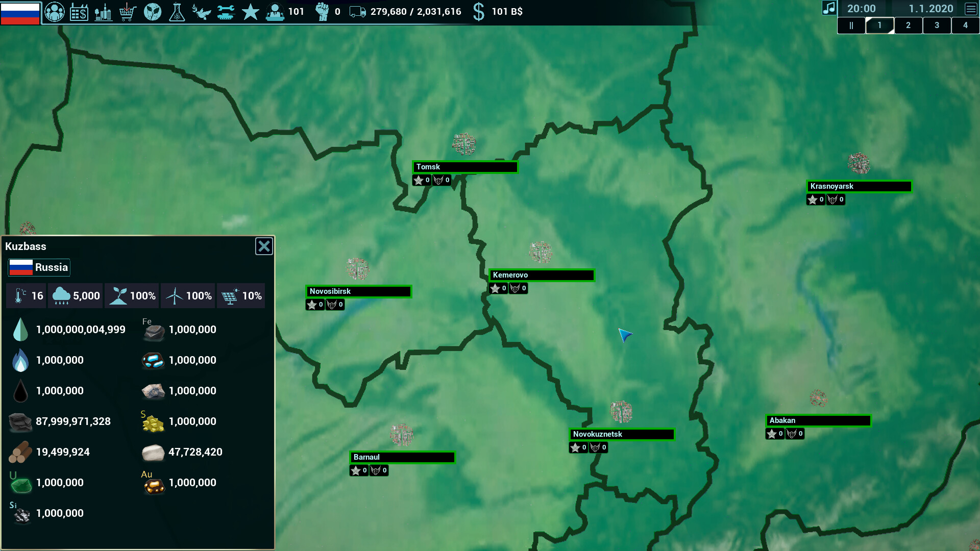Click the coal resource amount in Kuzbass
This screenshot has height=551, width=980.
(73, 422)
